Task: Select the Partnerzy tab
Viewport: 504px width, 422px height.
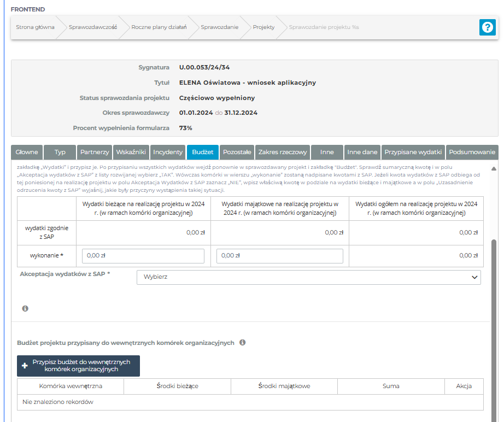Action: coord(95,152)
